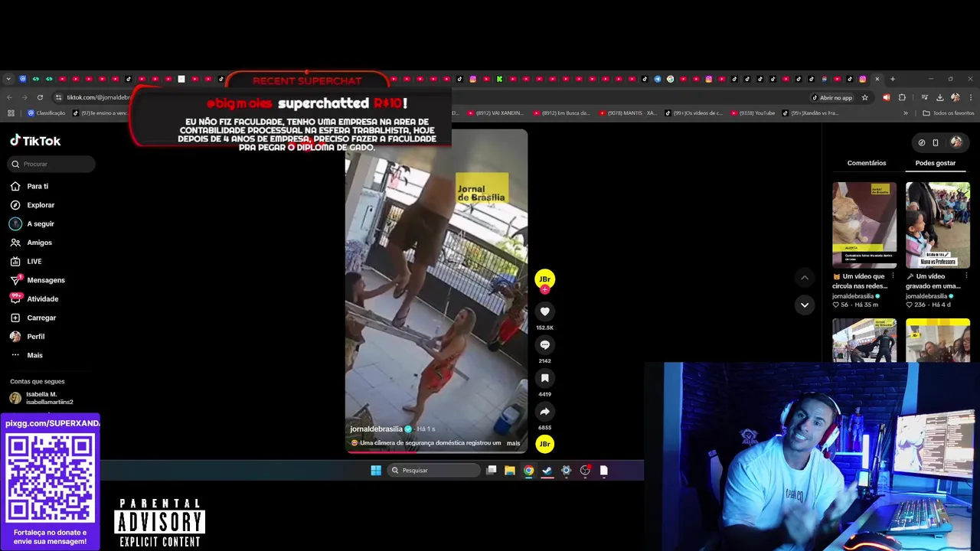
Task: Open the Chrome apps grid icon
Action: coord(11,113)
